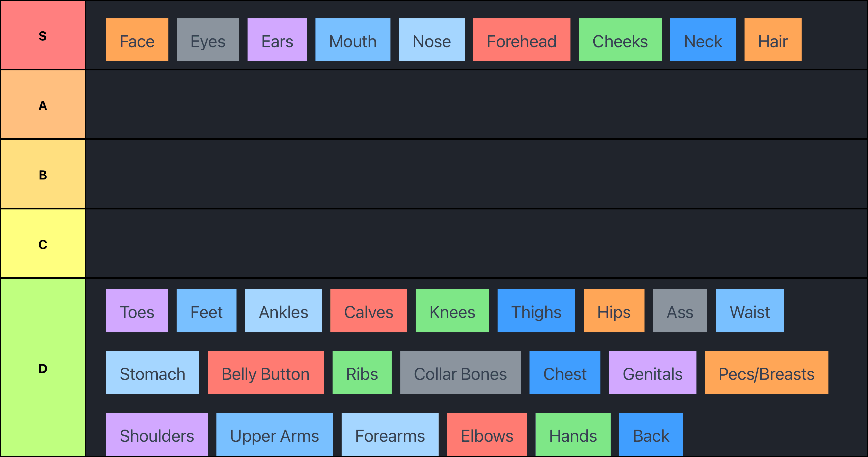Click the S tier label

coord(42,35)
